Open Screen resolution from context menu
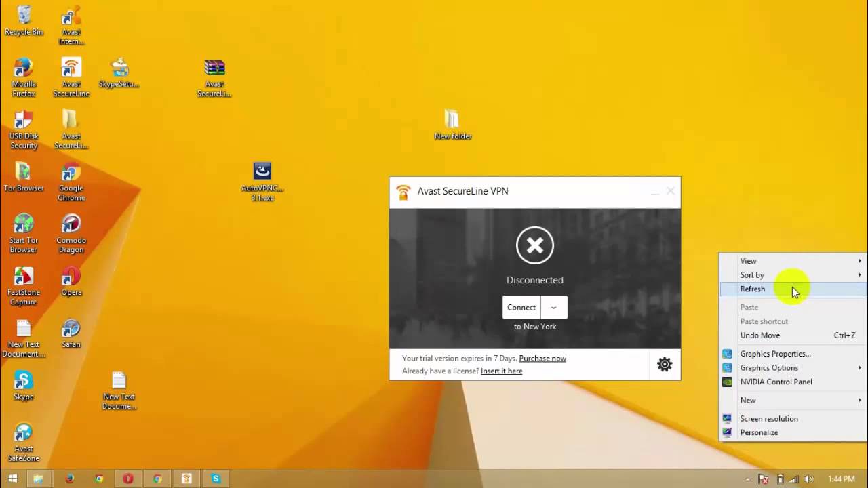The image size is (868, 488). tap(793, 419)
